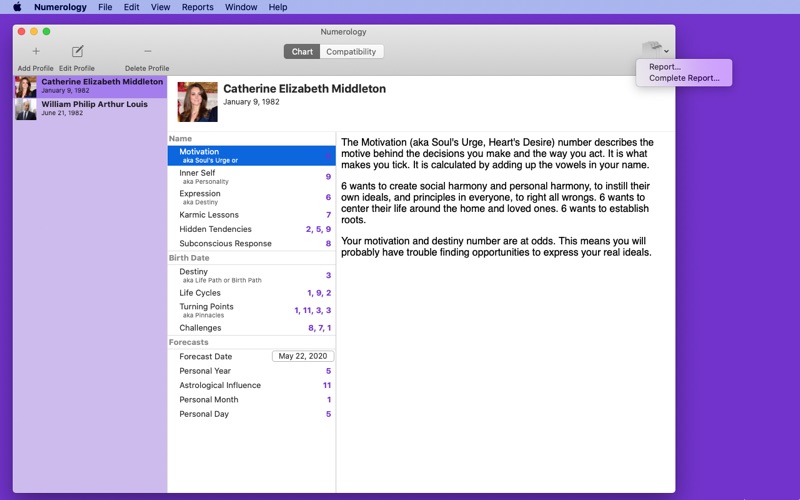
Task: Open the report printer icon dropdown
Action: 655,51
